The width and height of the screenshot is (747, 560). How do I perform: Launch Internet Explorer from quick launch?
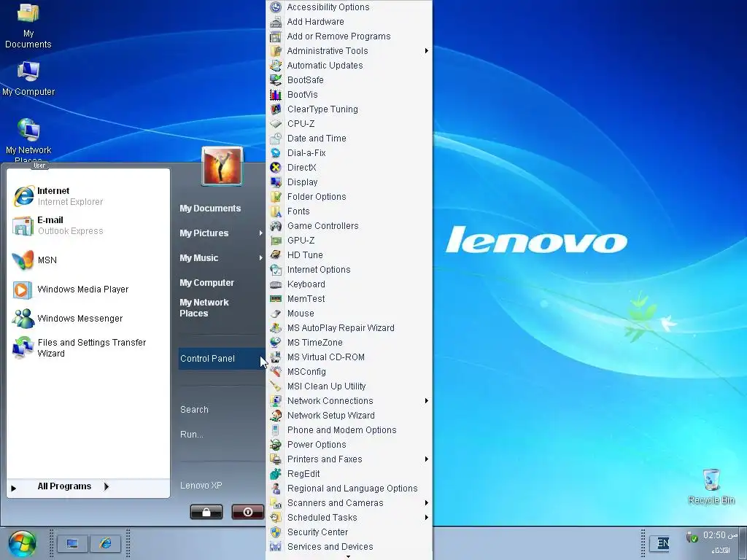105,544
